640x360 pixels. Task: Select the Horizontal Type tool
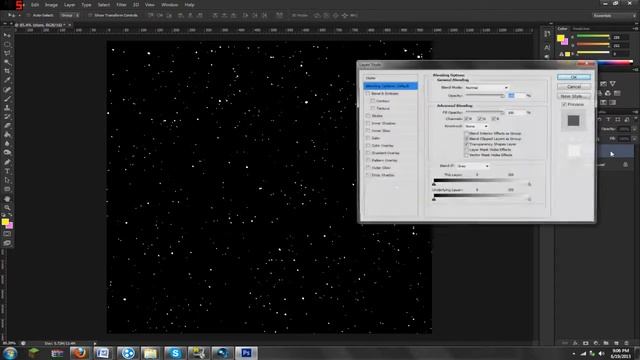coord(7,171)
